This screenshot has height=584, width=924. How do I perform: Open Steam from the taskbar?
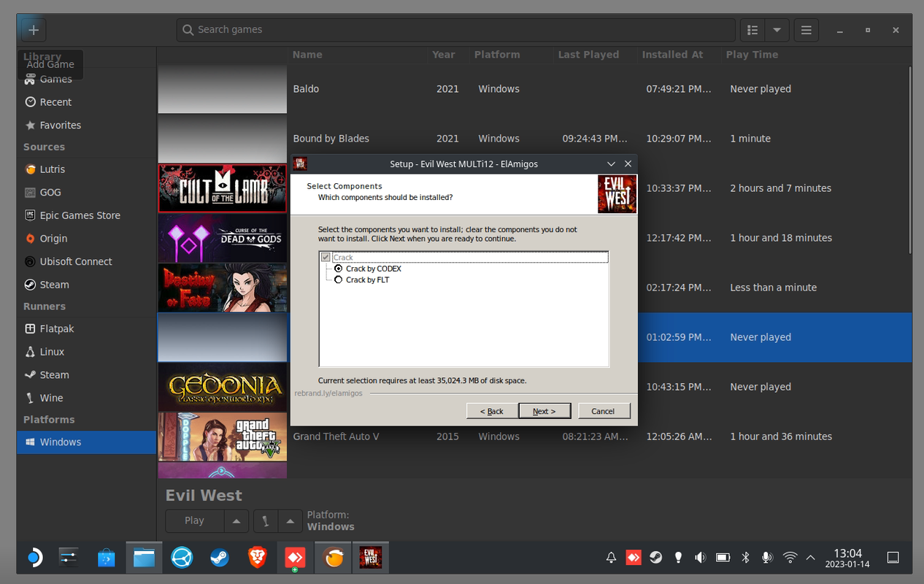pos(220,558)
